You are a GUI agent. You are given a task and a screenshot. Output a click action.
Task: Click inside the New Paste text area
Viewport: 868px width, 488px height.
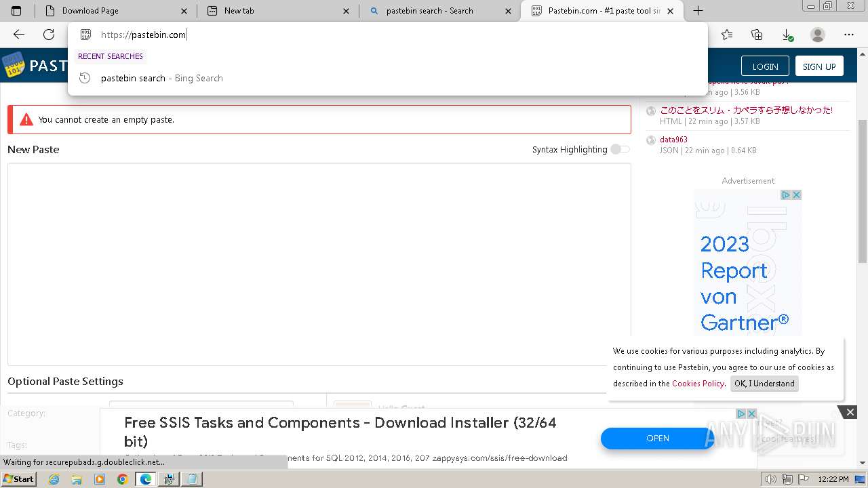click(319, 264)
